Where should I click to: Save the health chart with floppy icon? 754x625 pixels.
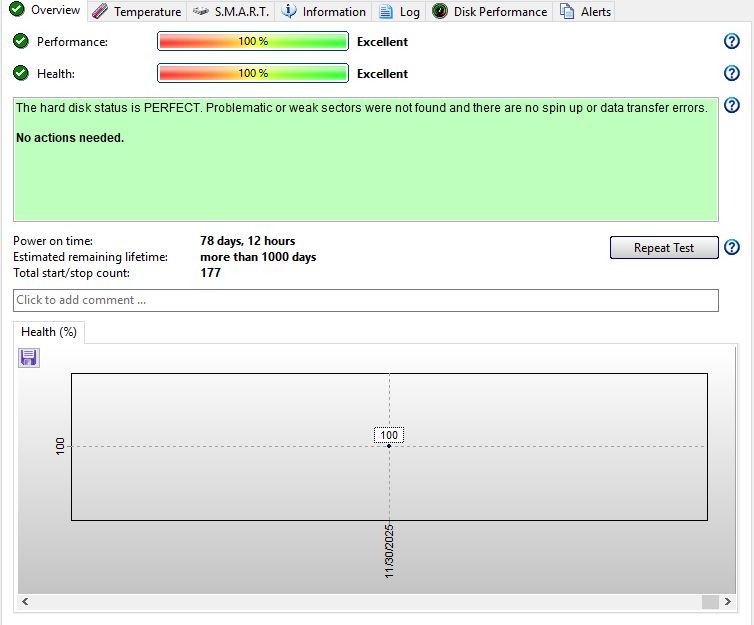29,357
